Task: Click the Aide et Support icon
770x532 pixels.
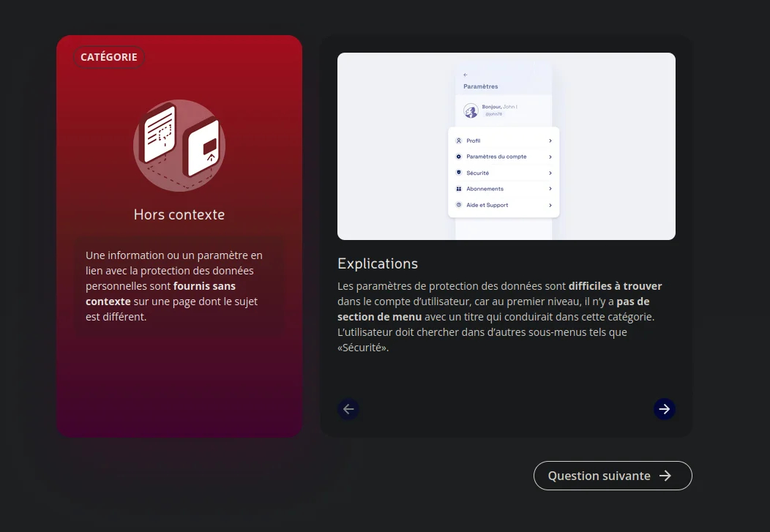Action: [459, 205]
